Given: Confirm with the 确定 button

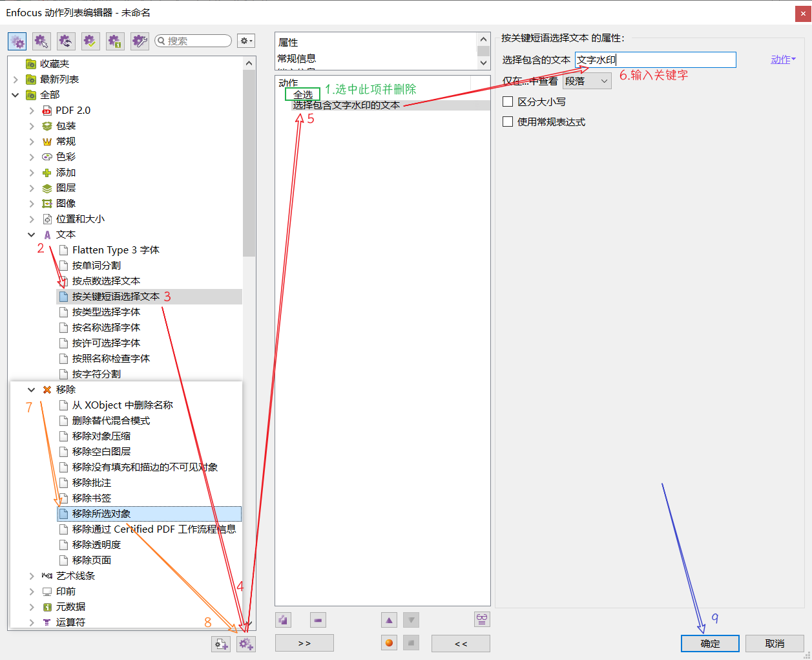Looking at the screenshot, I should tap(710, 643).
